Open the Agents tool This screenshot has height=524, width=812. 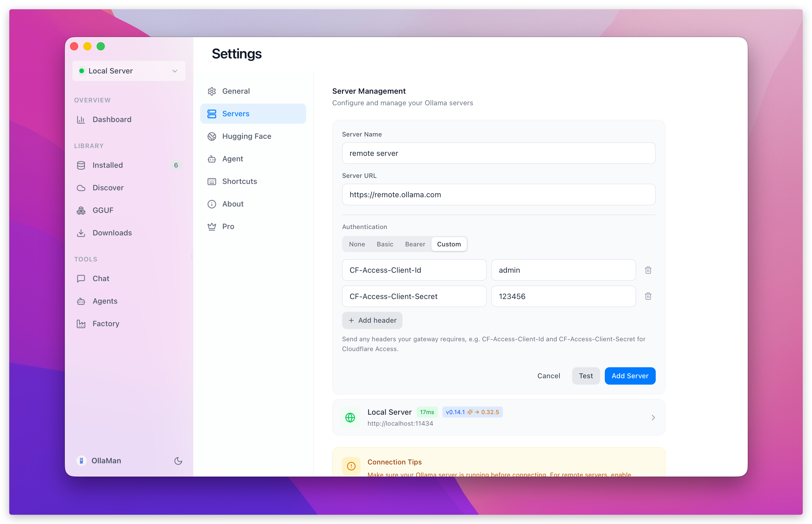(129, 301)
